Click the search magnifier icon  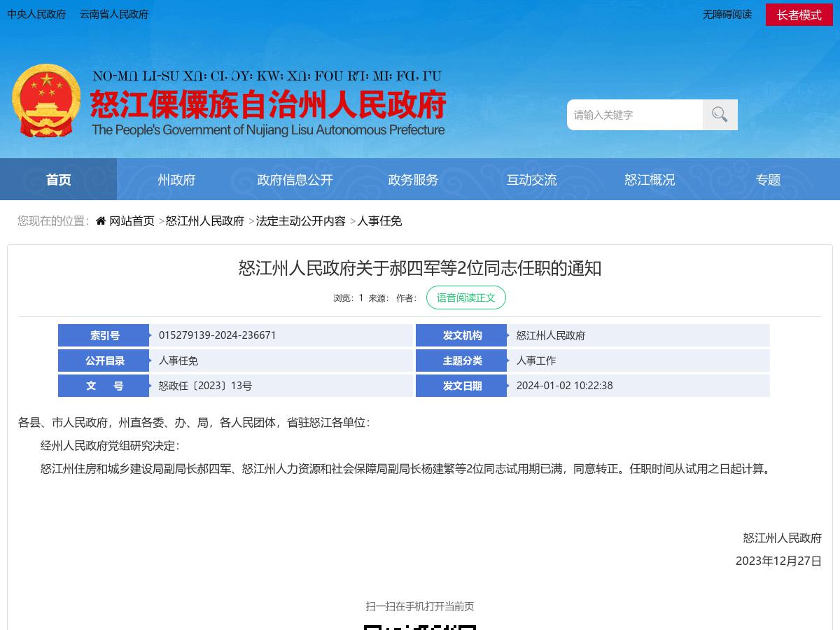(x=720, y=114)
